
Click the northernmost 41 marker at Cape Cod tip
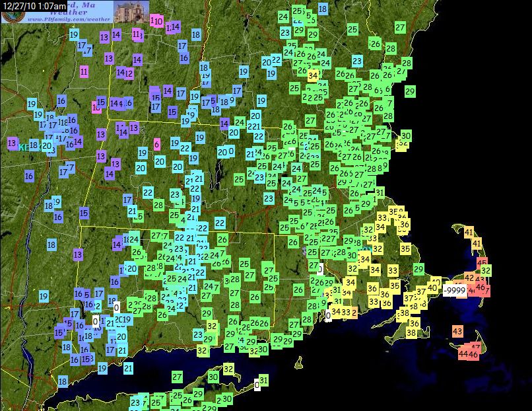pos(469,232)
